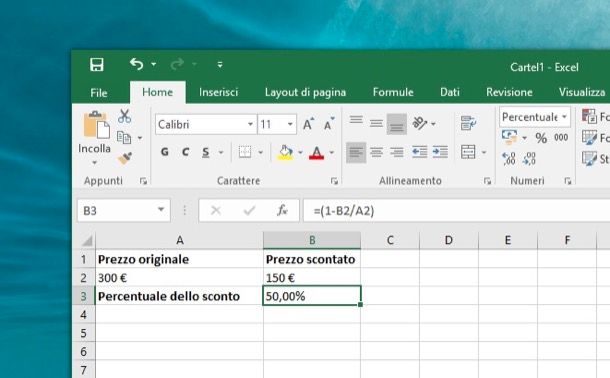Open the Dati ribbon tab
This screenshot has height=378, width=610.
pos(450,92)
